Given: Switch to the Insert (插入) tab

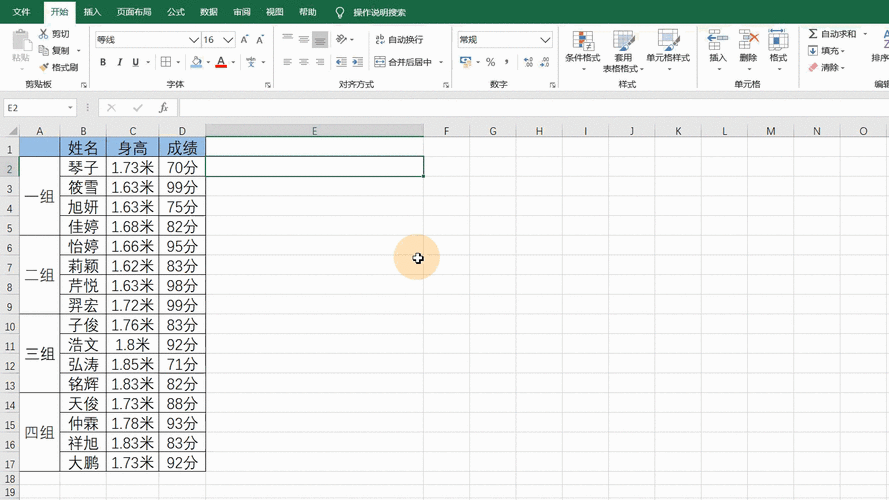Looking at the screenshot, I should 92,12.
